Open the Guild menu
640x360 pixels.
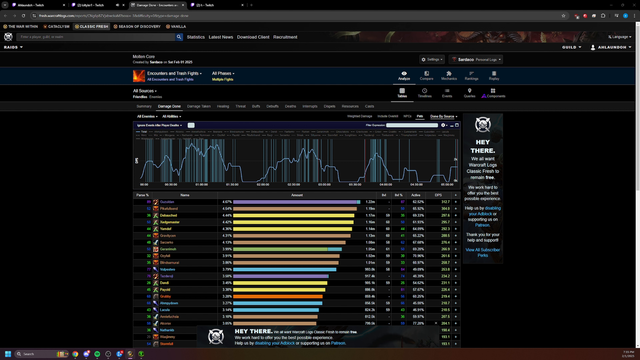[571, 47]
